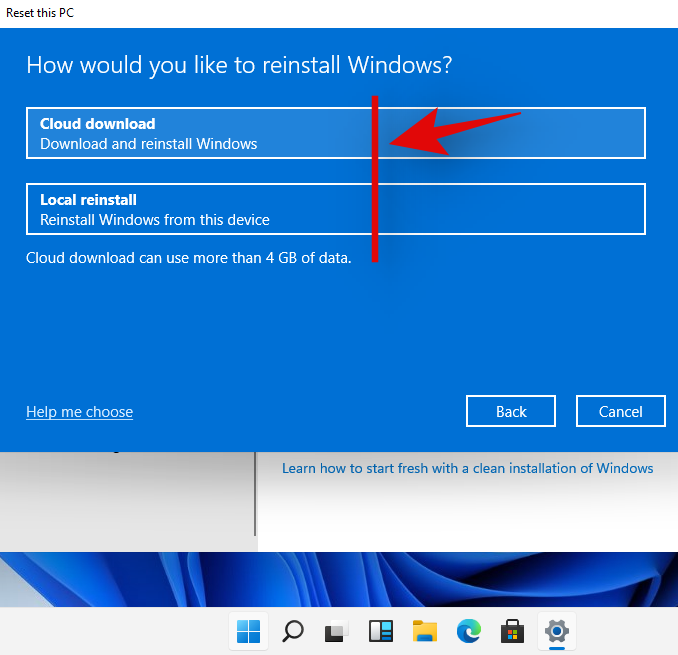Launch Microsoft Edge from taskbar
The image size is (678, 655).
point(469,631)
